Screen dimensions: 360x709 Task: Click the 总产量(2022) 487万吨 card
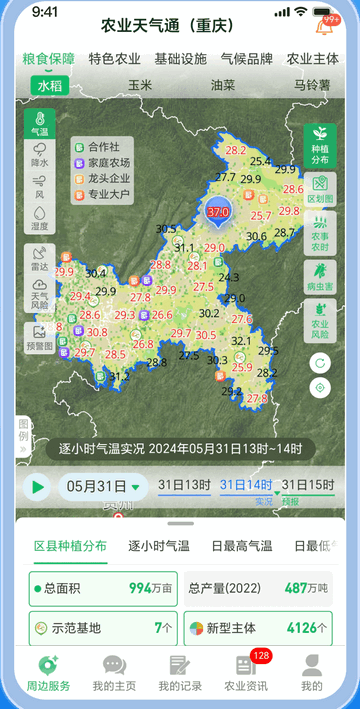[x=258, y=589]
